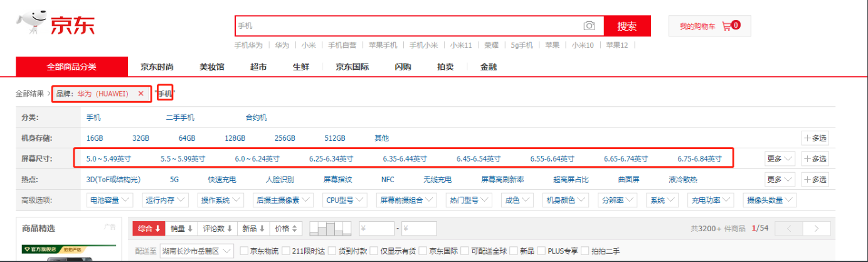Image resolution: width=868 pixels, height=262 pixels.
Task: Open the 热门型号 dropdown
Action: coord(469,200)
